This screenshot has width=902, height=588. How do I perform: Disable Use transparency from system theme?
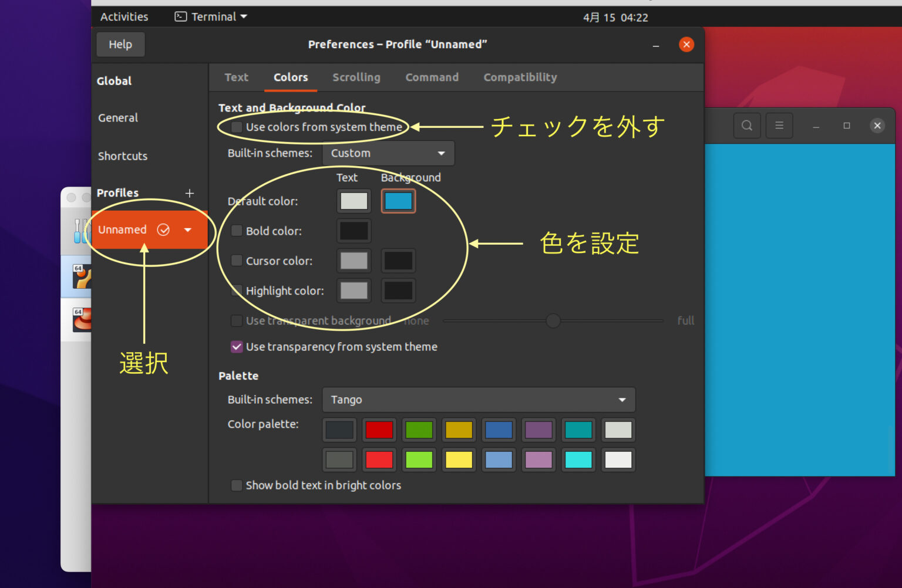point(237,347)
